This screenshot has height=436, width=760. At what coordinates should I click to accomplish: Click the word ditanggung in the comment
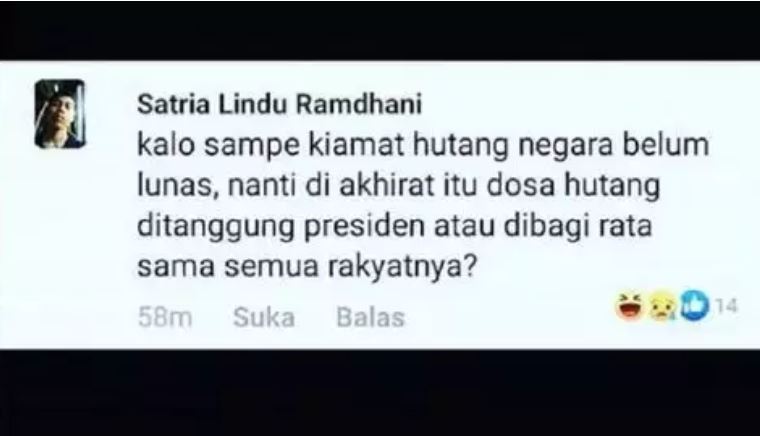[x=216, y=229]
